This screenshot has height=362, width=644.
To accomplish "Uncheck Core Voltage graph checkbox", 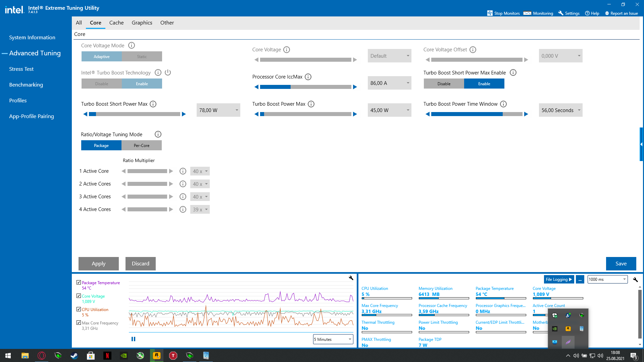I will [79, 296].
